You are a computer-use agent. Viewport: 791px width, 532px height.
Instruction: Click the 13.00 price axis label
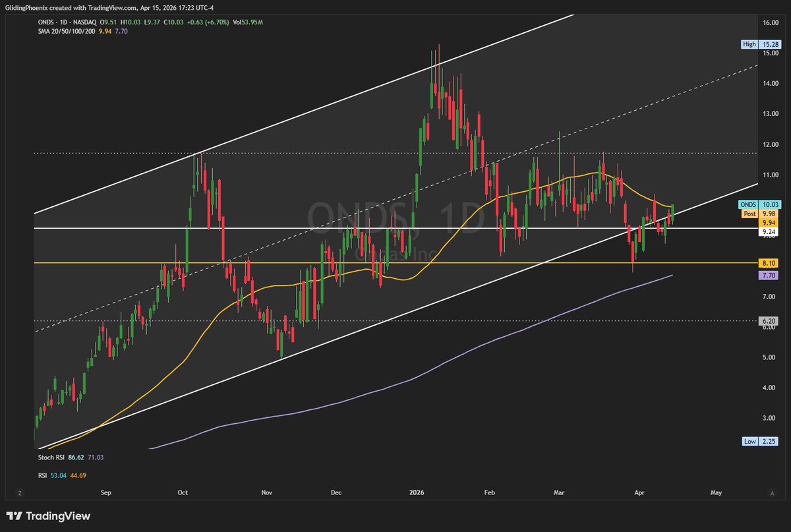(771, 114)
